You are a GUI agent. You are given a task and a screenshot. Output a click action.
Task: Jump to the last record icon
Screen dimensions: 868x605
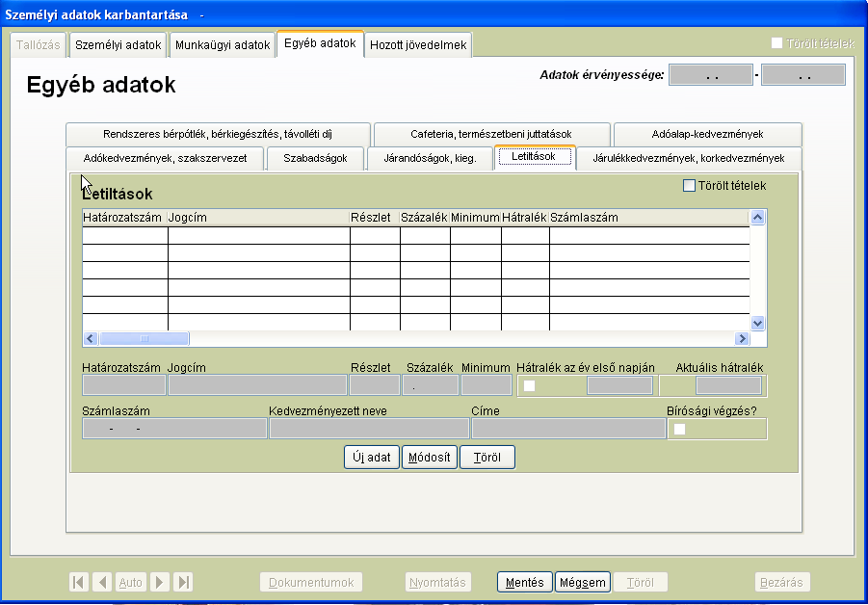(x=183, y=582)
